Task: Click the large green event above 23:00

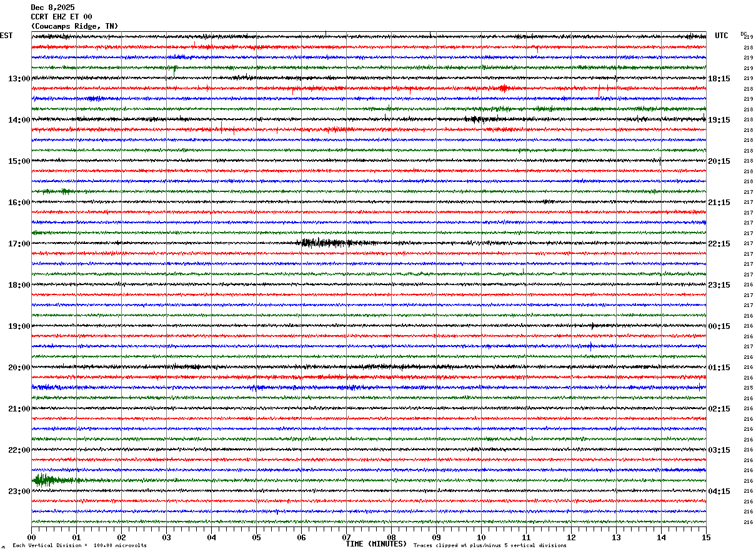Action: pyautogui.click(x=55, y=480)
